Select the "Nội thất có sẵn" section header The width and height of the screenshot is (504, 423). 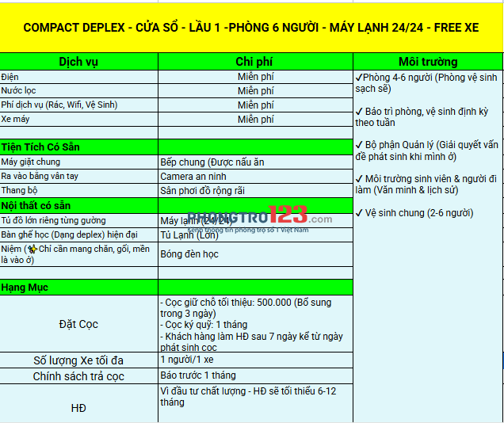click(36, 206)
